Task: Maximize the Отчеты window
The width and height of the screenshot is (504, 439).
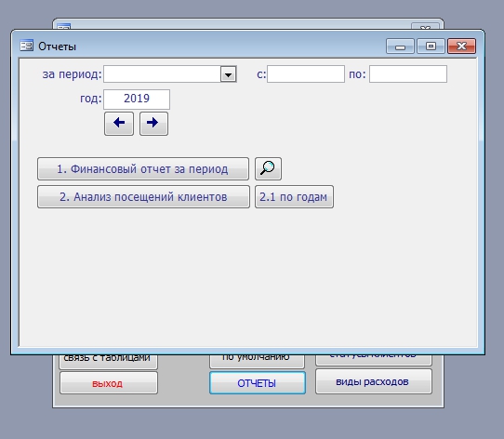Action: click(x=431, y=46)
